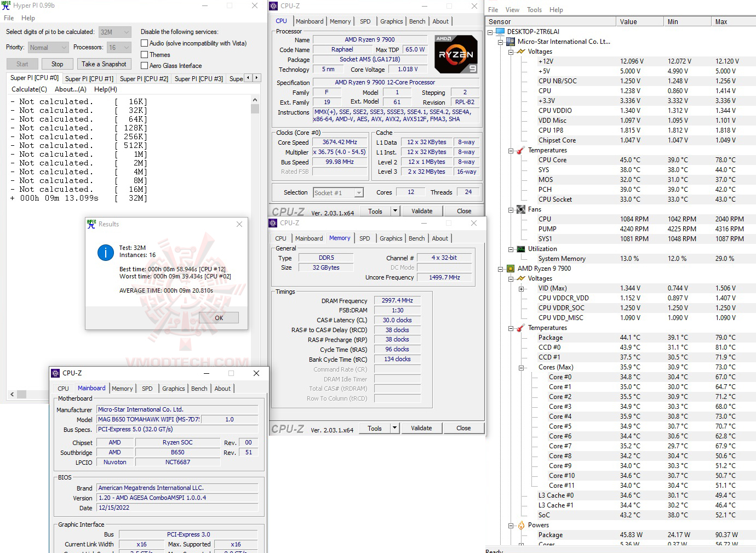Click the Memory CPU-Z window title icon
This screenshot has width=756, height=553.
[273, 223]
